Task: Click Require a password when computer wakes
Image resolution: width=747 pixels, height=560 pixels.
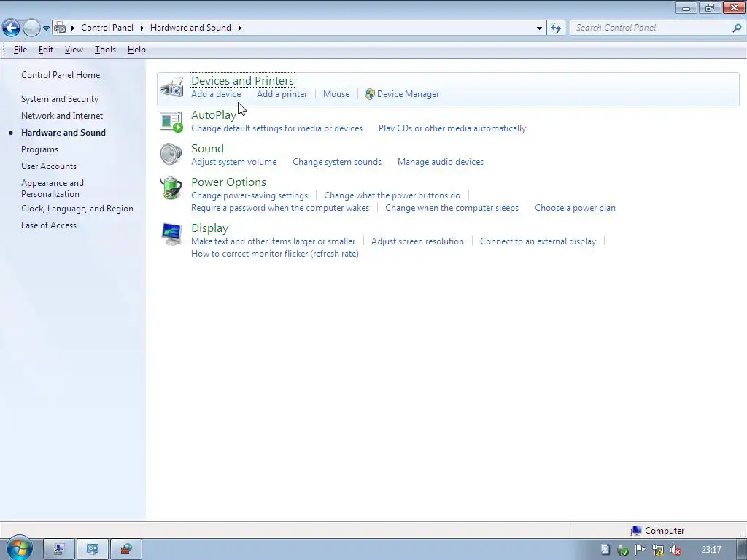Action: pyautogui.click(x=280, y=208)
